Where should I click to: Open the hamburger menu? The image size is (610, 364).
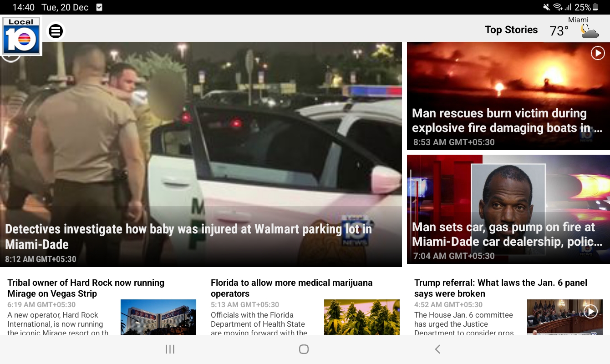[56, 31]
